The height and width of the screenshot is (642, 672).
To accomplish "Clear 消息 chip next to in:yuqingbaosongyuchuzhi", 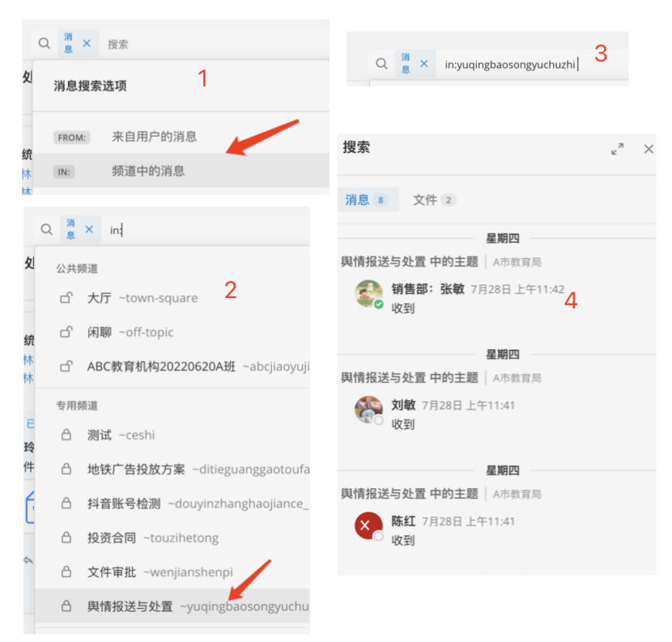I will (424, 63).
